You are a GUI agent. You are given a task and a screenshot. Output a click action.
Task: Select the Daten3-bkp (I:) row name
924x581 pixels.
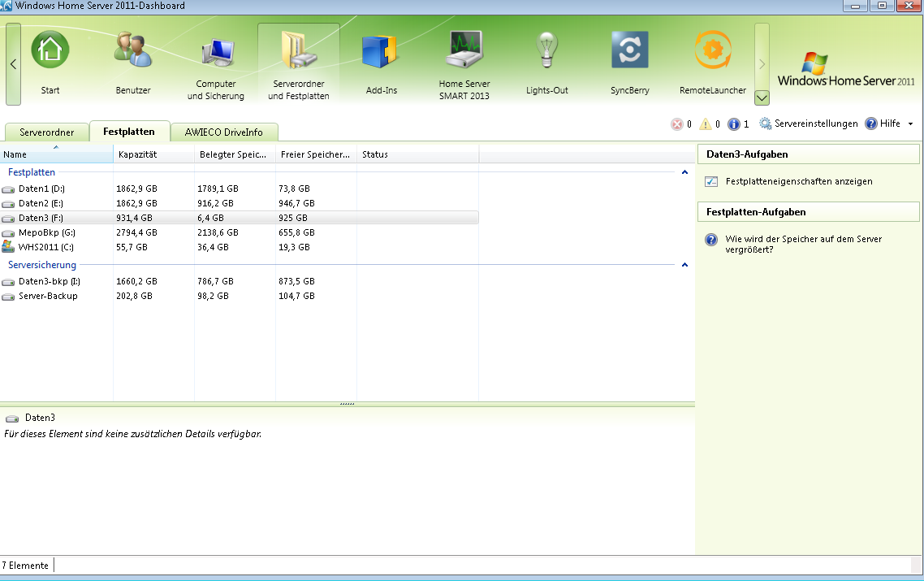click(50, 281)
